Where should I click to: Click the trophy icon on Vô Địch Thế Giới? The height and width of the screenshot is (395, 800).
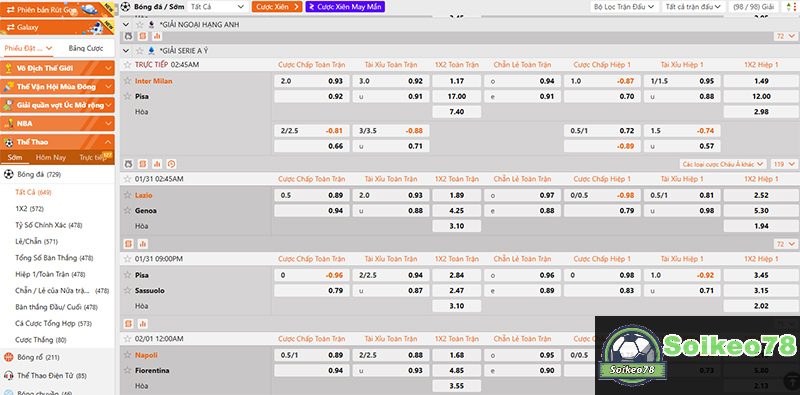tap(8, 68)
